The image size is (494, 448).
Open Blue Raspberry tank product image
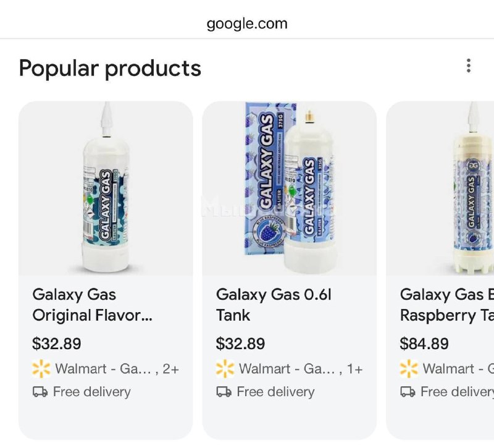(x=457, y=188)
